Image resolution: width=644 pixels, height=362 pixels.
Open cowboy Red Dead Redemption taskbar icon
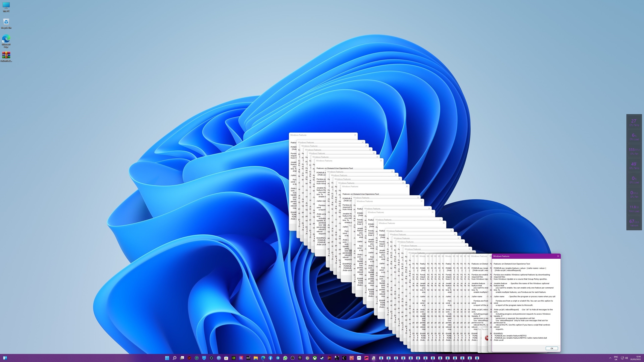point(330,358)
